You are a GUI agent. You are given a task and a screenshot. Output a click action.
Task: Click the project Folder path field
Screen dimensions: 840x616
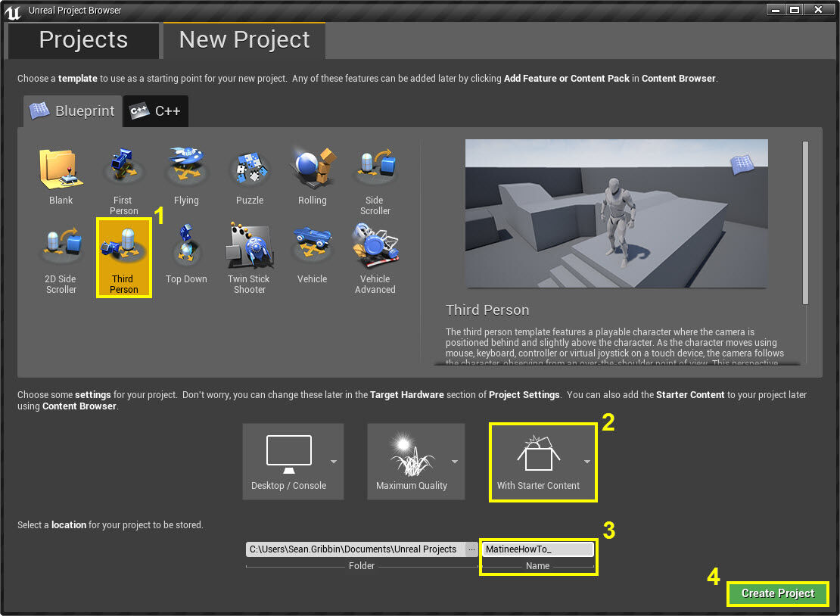coord(356,549)
